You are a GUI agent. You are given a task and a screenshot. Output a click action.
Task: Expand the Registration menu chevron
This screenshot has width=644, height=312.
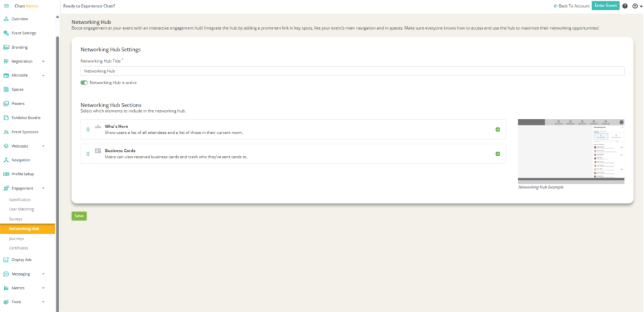pos(43,61)
